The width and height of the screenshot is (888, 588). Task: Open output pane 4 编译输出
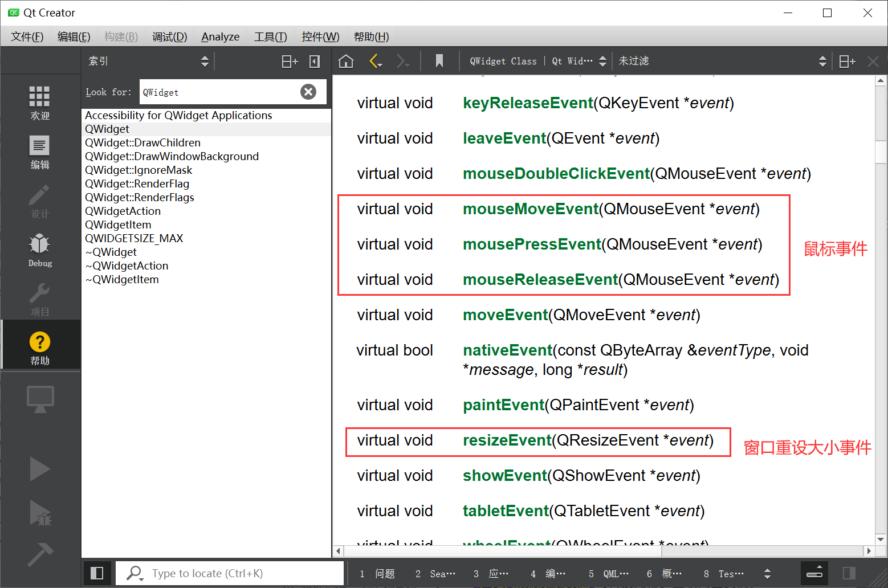pyautogui.click(x=548, y=573)
